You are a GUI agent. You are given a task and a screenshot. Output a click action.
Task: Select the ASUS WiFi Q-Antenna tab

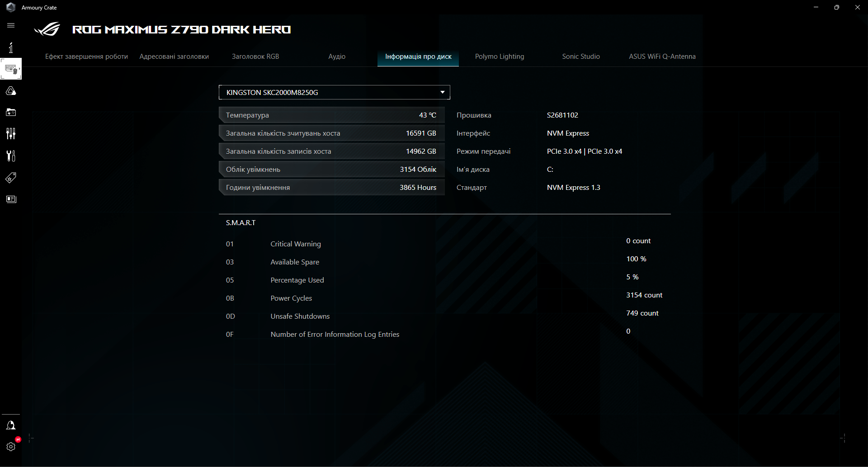point(662,56)
